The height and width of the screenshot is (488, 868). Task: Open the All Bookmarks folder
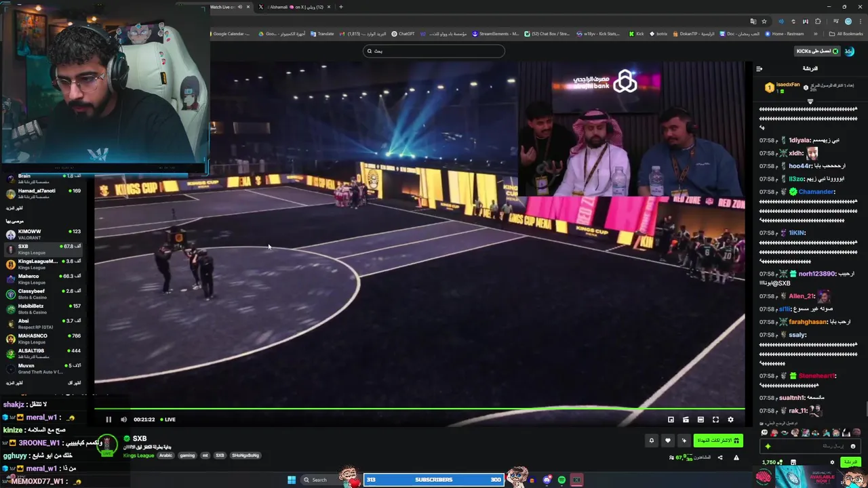pyautogui.click(x=846, y=34)
